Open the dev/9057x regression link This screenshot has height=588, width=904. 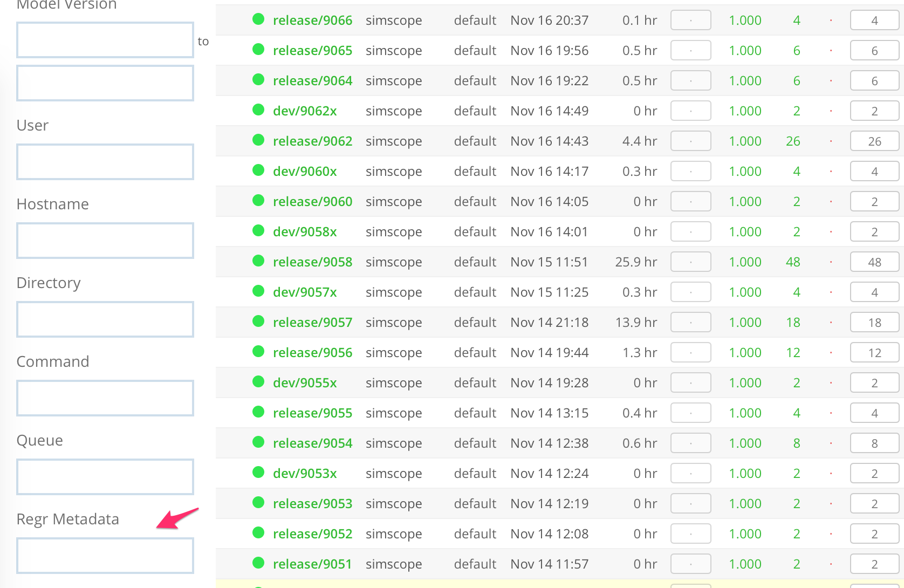305,292
